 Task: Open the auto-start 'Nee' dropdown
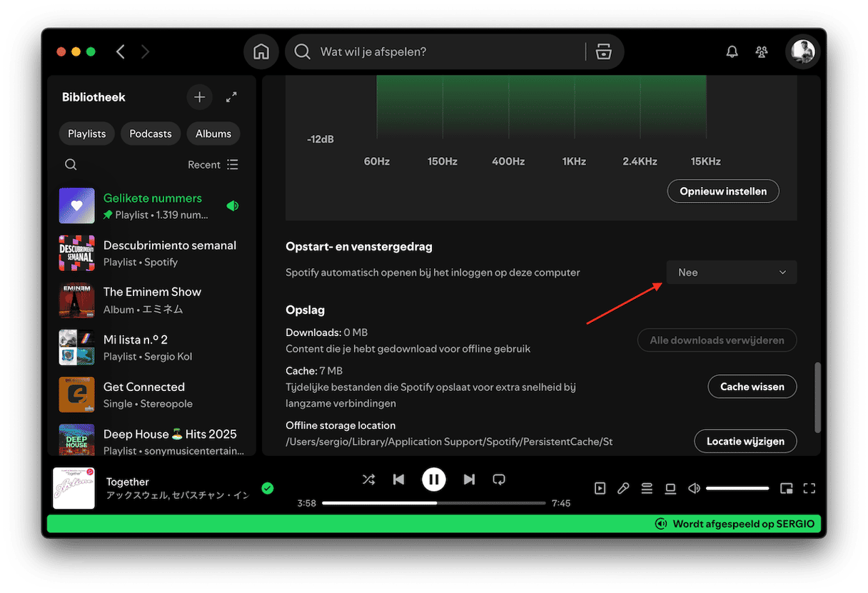pos(732,273)
